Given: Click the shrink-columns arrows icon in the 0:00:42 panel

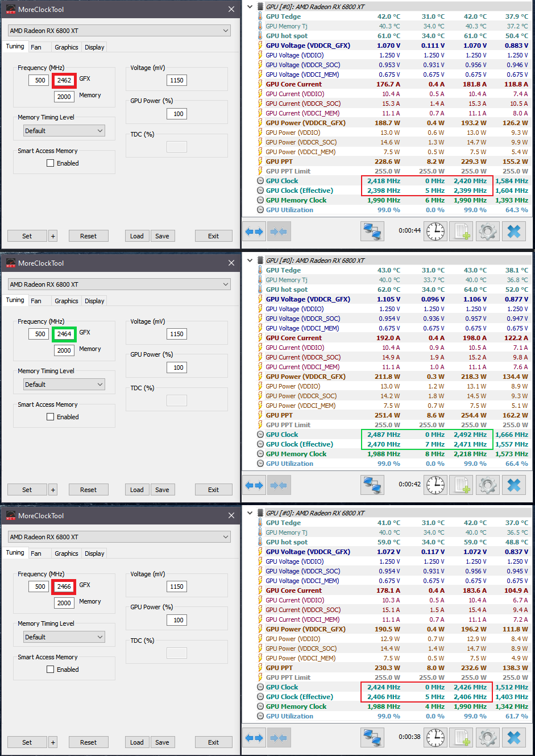Looking at the screenshot, I should [x=279, y=485].
